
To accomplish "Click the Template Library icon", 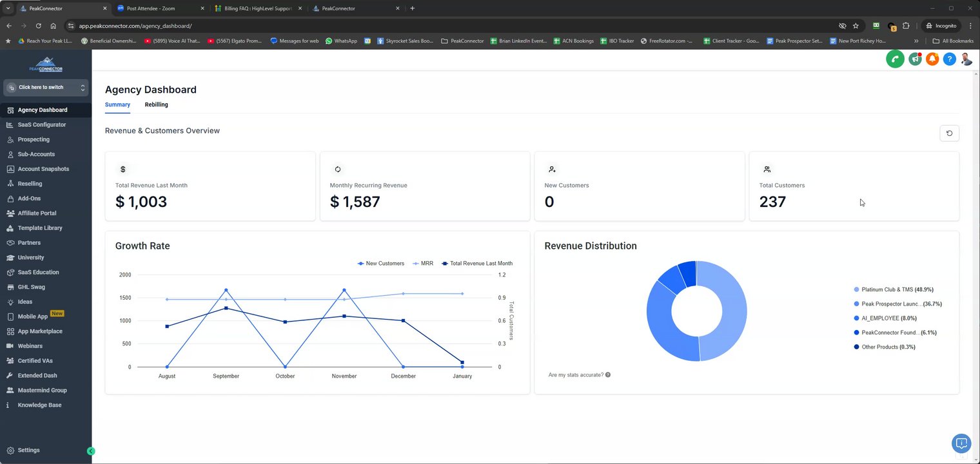I will pyautogui.click(x=11, y=228).
